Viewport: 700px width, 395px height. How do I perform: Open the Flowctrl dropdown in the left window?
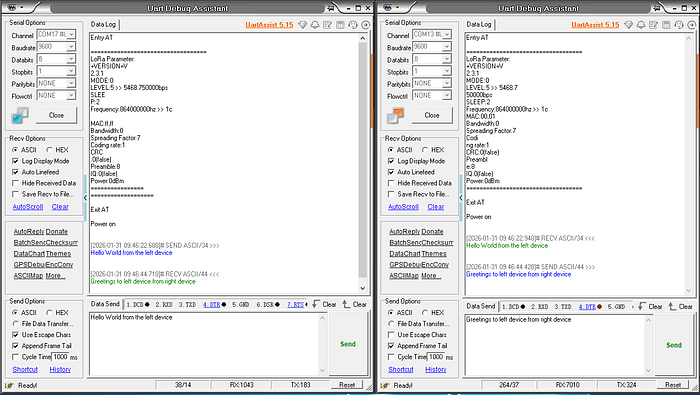[71, 95]
